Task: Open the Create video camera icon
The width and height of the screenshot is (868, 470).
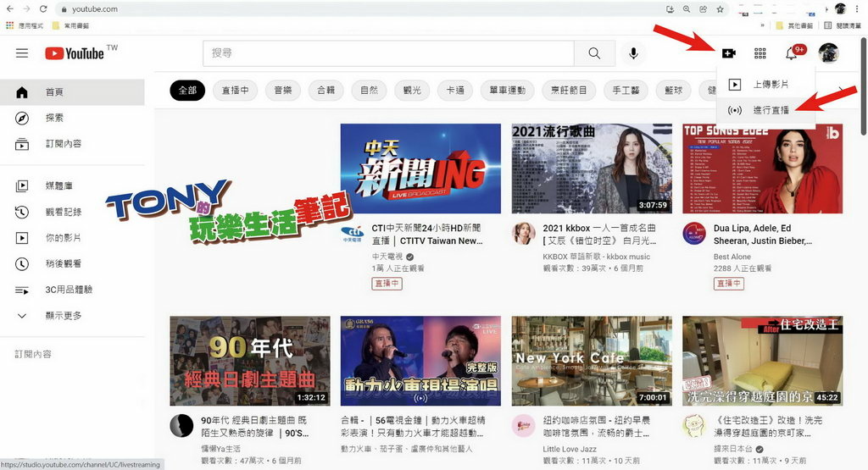Action: point(728,53)
